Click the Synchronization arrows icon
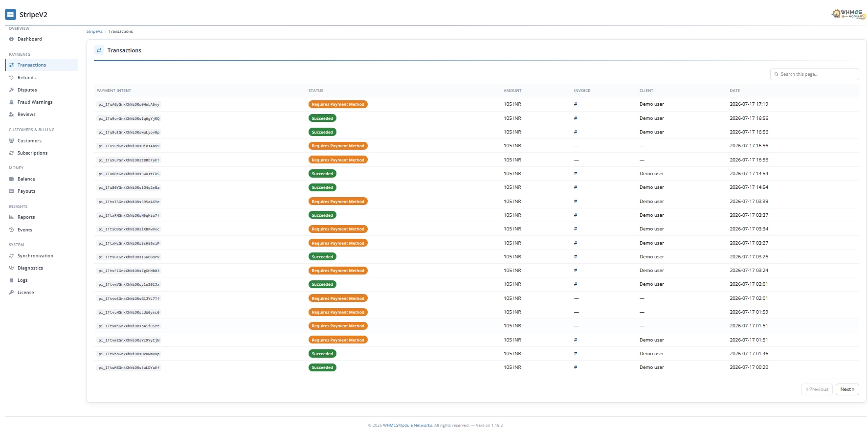868x433 pixels. tap(11, 256)
